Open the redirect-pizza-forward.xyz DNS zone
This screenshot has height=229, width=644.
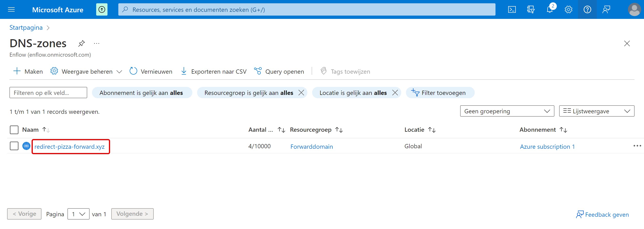click(70, 147)
